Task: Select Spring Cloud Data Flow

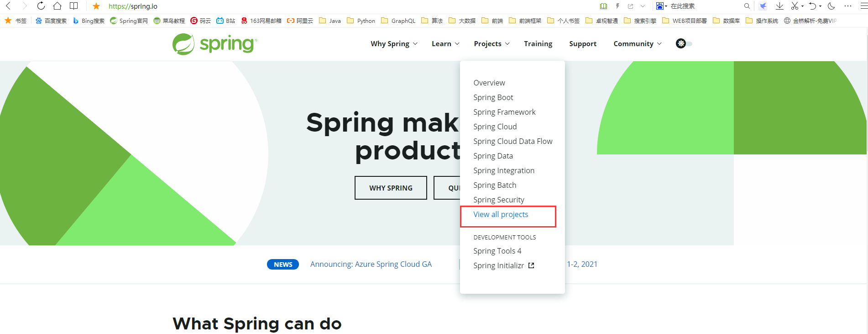Action: pos(513,141)
